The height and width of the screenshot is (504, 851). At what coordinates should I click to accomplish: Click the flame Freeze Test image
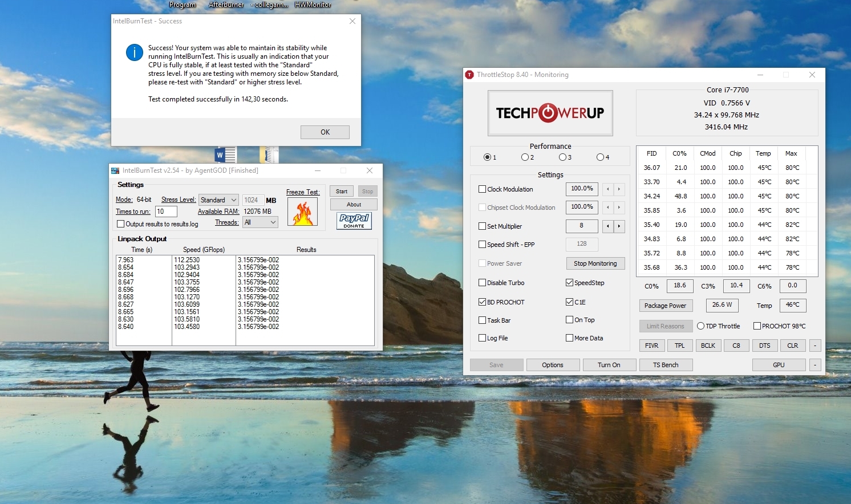[302, 212]
